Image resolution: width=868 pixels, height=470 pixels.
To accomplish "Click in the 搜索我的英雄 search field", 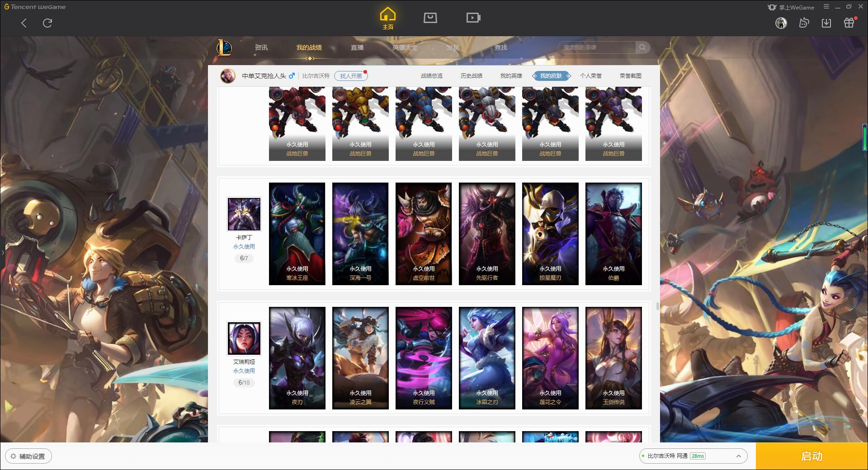I will coord(598,47).
